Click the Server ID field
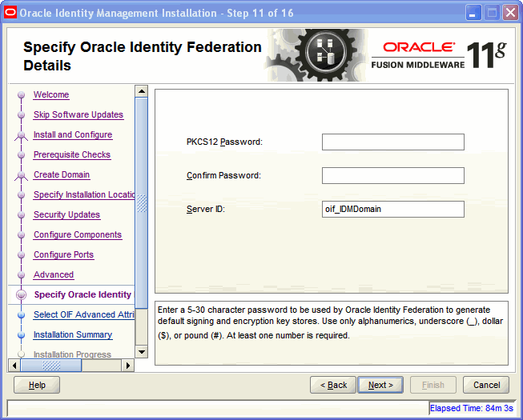Screen dimensions: 523x420 coord(393,209)
